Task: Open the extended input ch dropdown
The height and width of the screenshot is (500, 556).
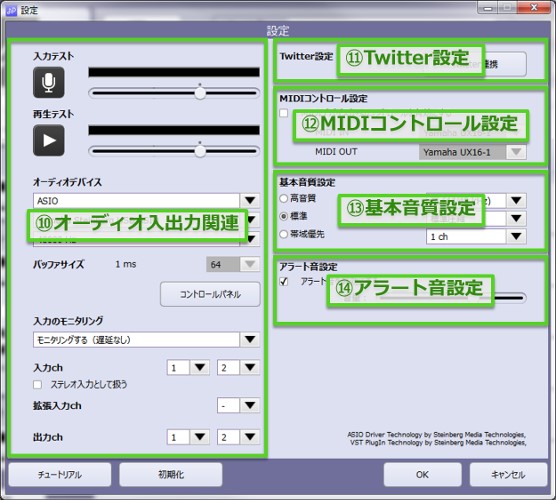Action: click(238, 406)
